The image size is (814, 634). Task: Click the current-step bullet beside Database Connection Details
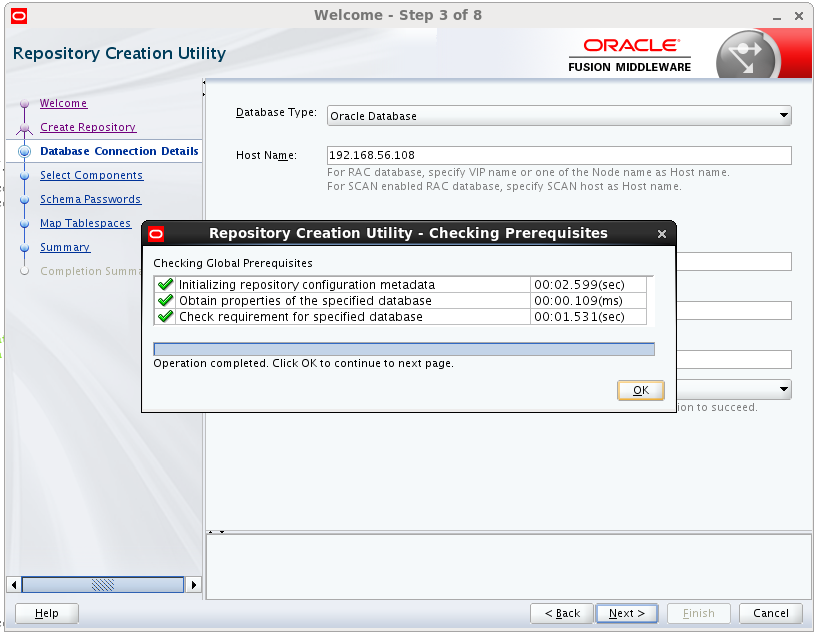pyautogui.click(x=24, y=151)
